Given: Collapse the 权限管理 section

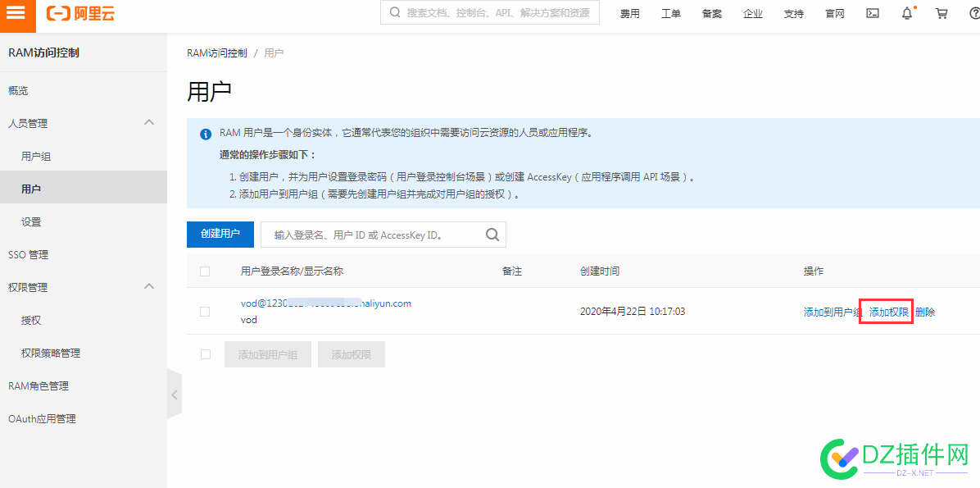Looking at the screenshot, I should [149, 286].
